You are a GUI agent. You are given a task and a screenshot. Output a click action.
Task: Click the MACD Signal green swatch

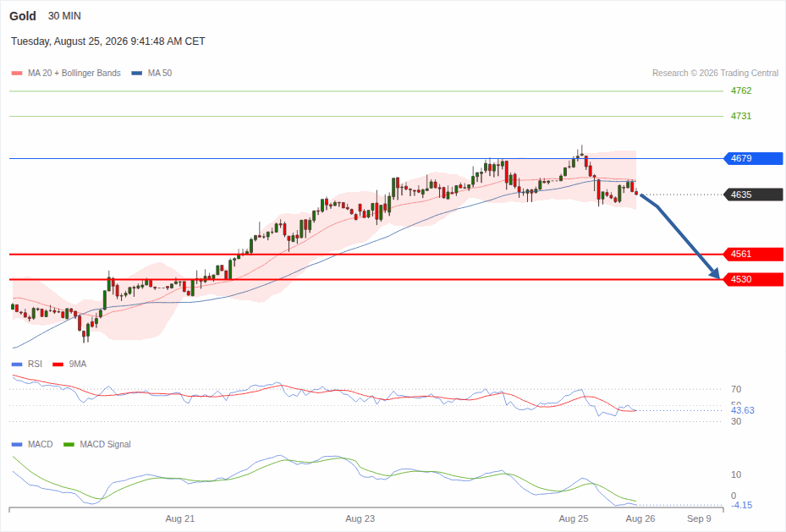point(69,444)
